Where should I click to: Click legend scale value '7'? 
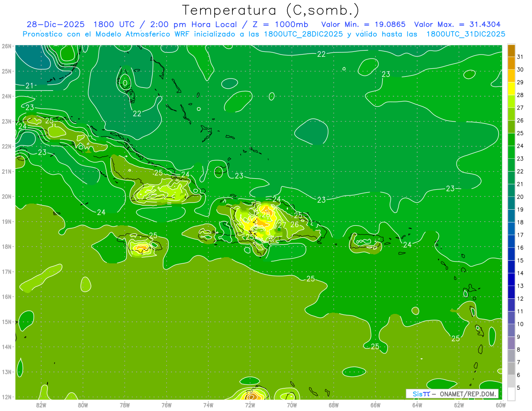pyautogui.click(x=519, y=362)
